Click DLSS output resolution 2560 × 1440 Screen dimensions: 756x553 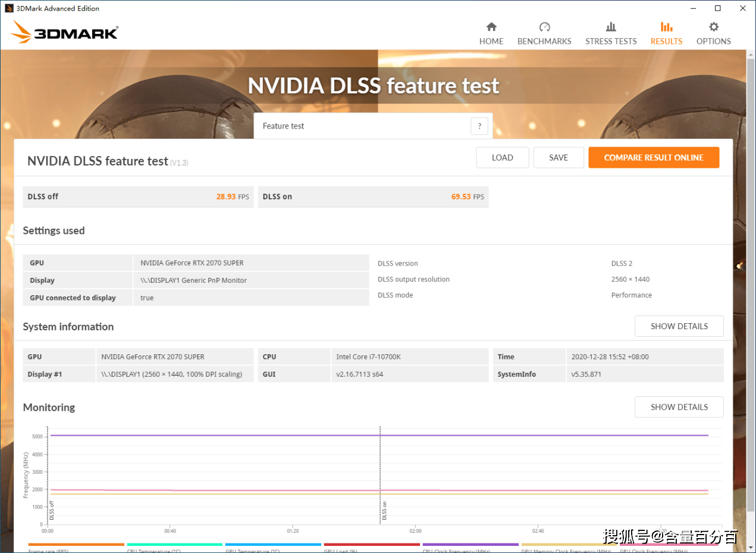point(630,279)
